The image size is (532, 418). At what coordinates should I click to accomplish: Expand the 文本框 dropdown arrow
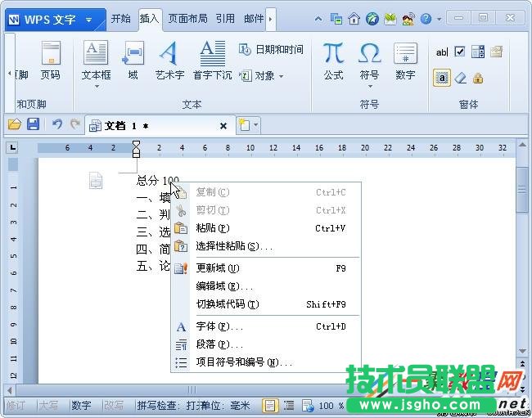[x=97, y=87]
